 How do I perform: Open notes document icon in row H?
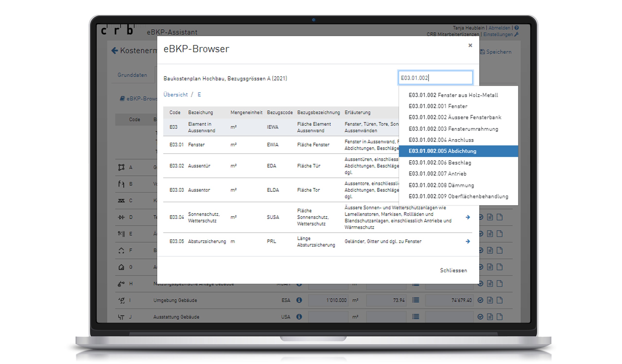(x=490, y=284)
